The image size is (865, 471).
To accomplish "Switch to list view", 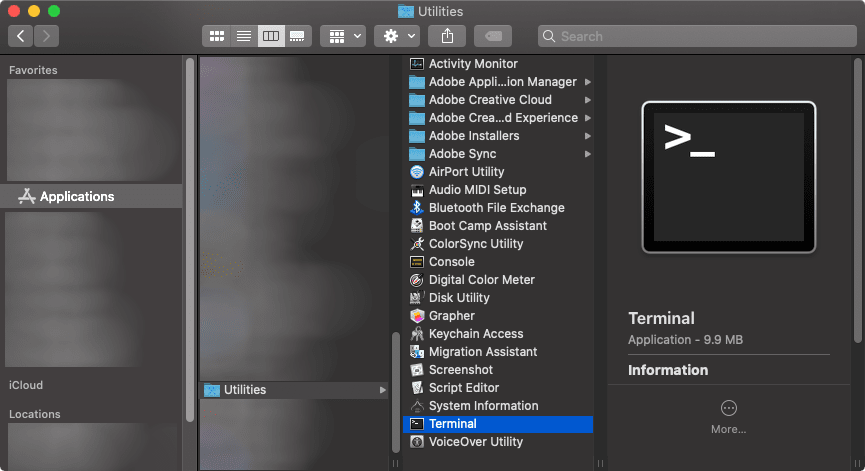I will click(x=244, y=36).
